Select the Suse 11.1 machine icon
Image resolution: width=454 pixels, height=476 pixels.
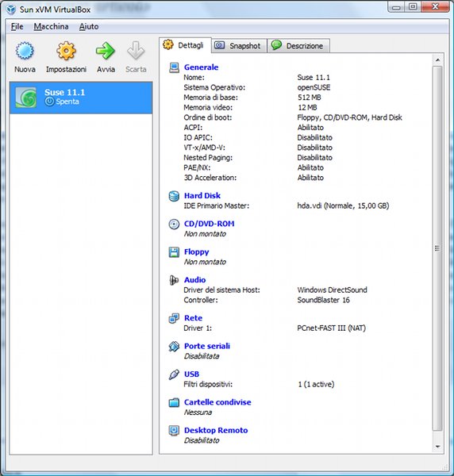26,98
